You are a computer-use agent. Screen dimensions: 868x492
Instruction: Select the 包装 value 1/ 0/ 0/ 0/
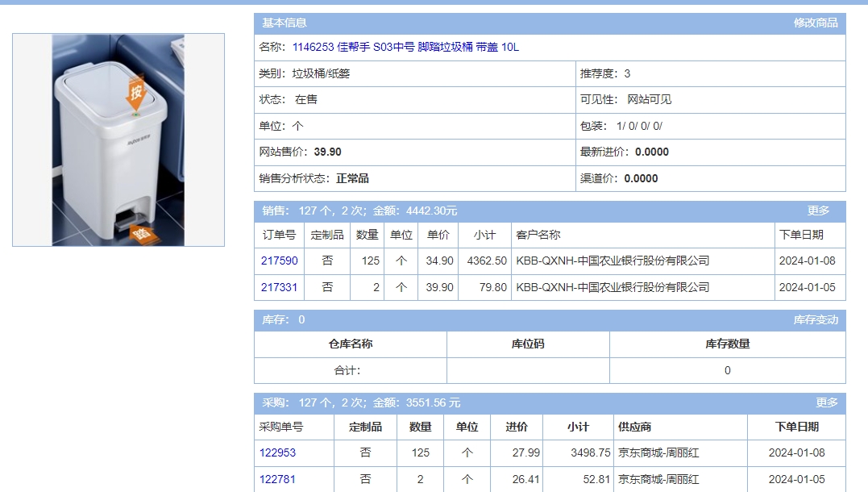(x=639, y=127)
